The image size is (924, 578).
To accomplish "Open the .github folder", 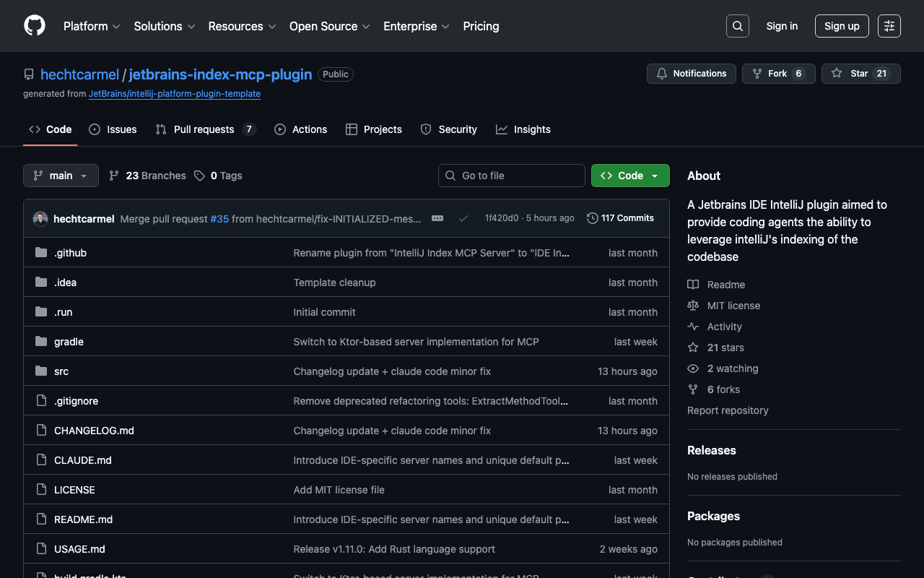I will [70, 253].
